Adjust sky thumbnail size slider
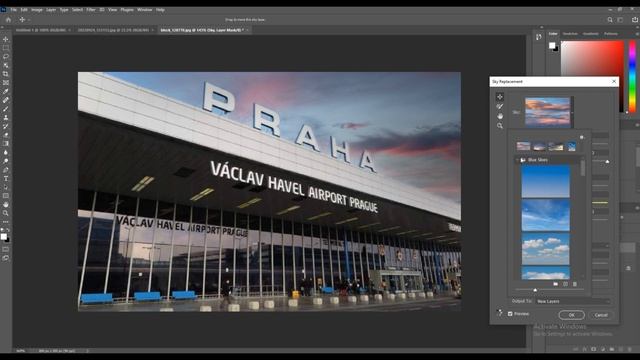640x360 pixels. click(535, 290)
